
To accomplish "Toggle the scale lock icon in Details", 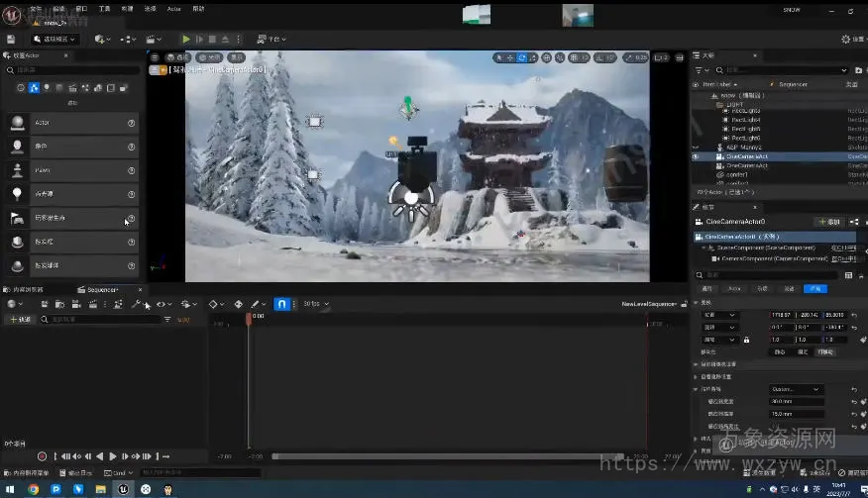I will (746, 340).
